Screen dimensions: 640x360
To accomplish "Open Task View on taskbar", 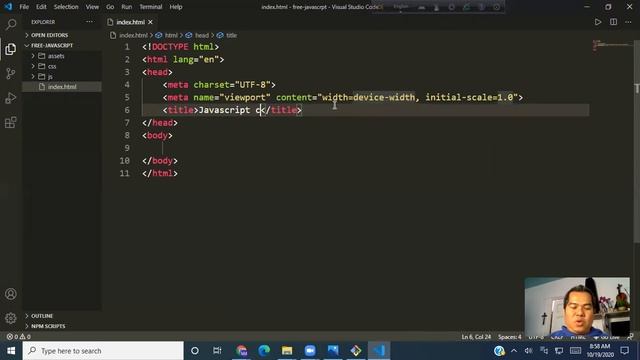I will tap(217, 351).
